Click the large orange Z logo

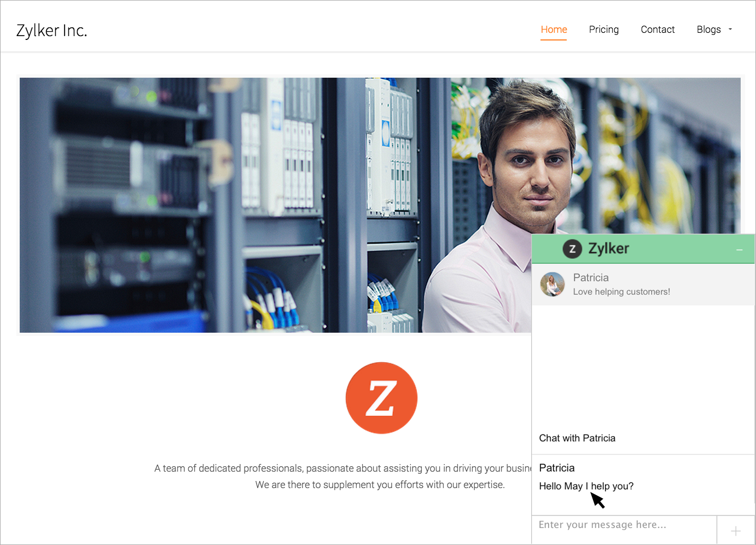click(x=381, y=398)
